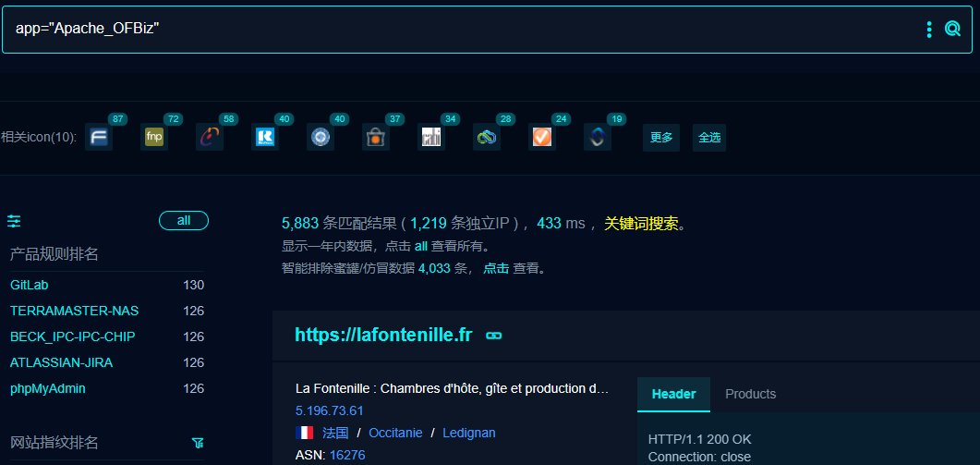The width and height of the screenshot is (980, 465).
Task: Click all link to view all data
Action: (420, 246)
